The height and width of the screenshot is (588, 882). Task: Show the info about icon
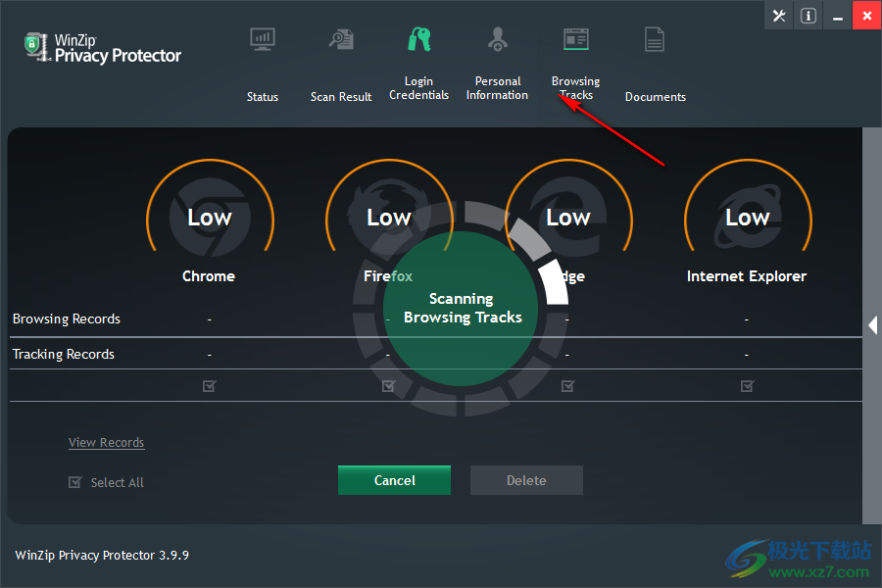tap(808, 16)
